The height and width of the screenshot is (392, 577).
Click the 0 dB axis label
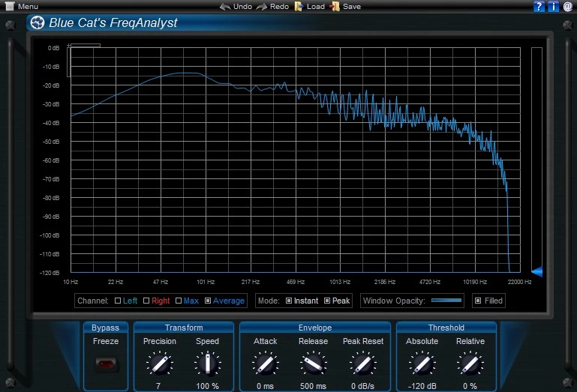54,48
